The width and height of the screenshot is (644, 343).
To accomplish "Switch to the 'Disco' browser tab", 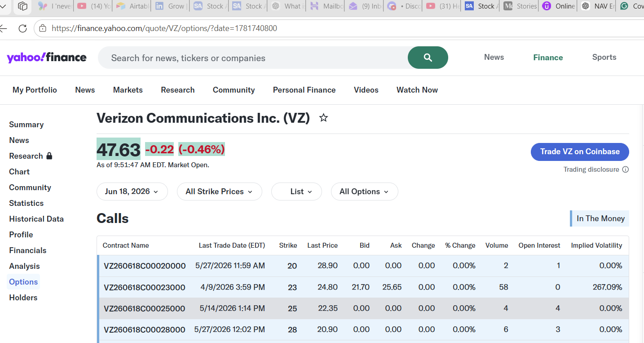I will 403,6.
